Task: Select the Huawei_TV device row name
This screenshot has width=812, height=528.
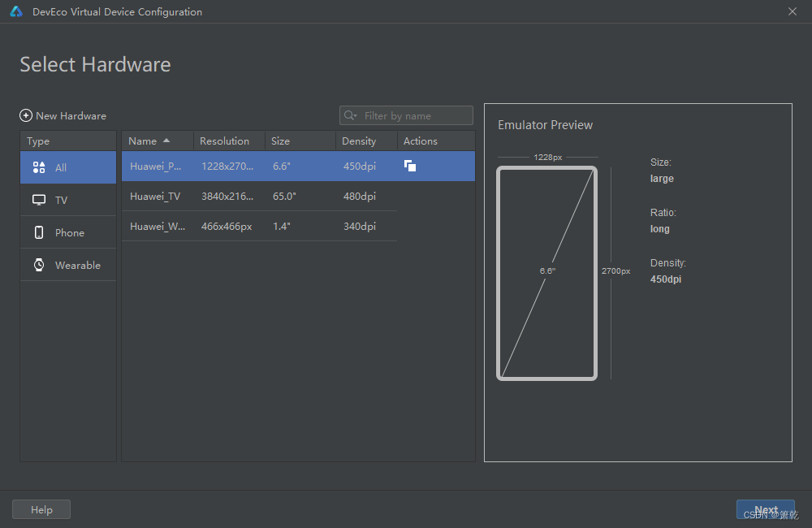Action: click(155, 197)
